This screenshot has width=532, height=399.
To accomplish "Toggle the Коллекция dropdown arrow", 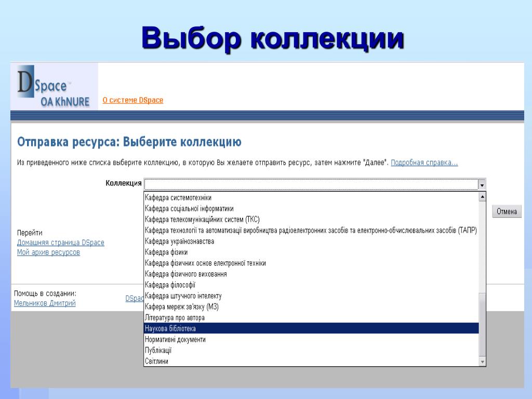I will click(482, 184).
